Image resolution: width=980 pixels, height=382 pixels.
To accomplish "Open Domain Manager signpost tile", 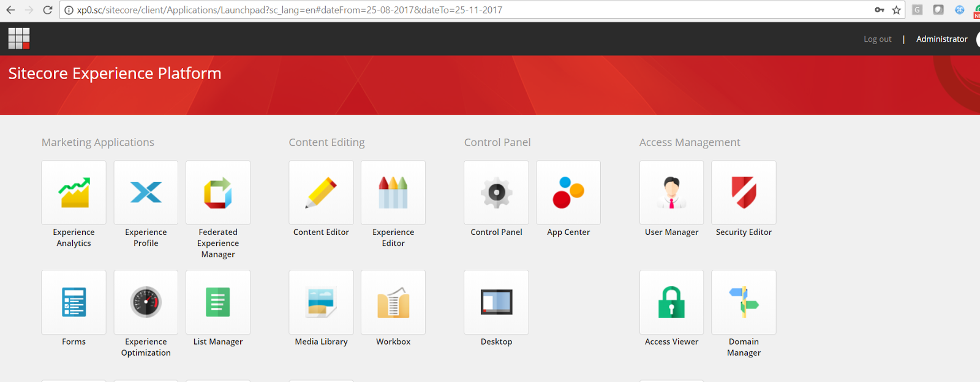I will click(744, 302).
